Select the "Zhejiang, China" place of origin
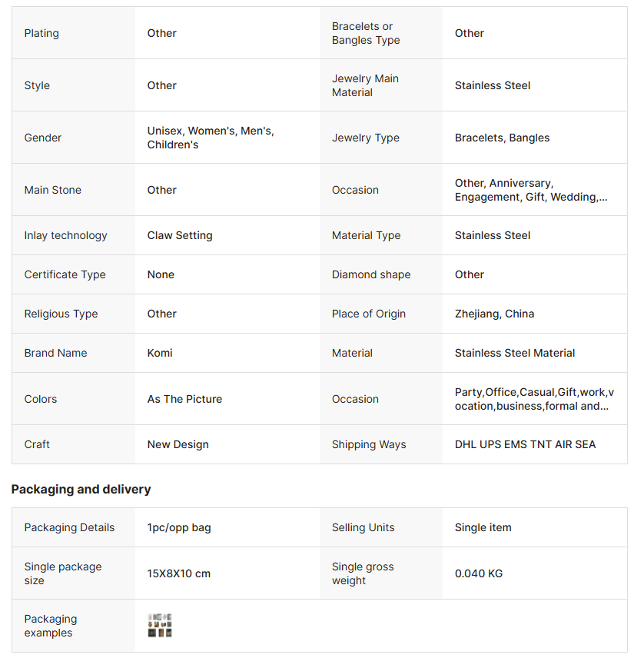 click(494, 314)
